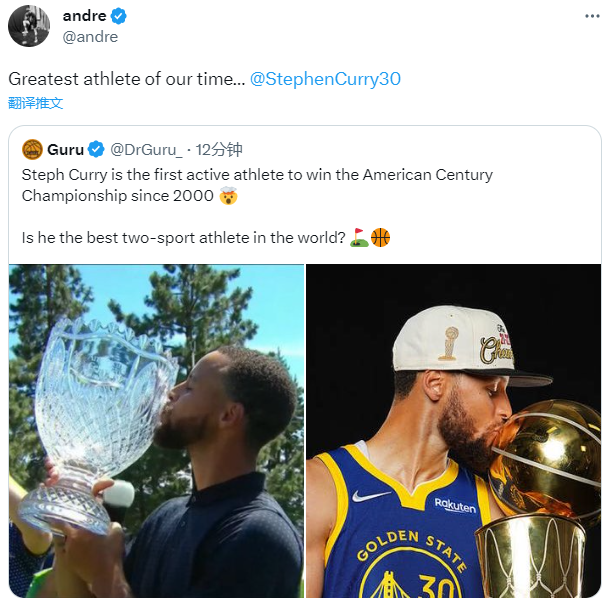Click the Guru display name

(x=66, y=150)
